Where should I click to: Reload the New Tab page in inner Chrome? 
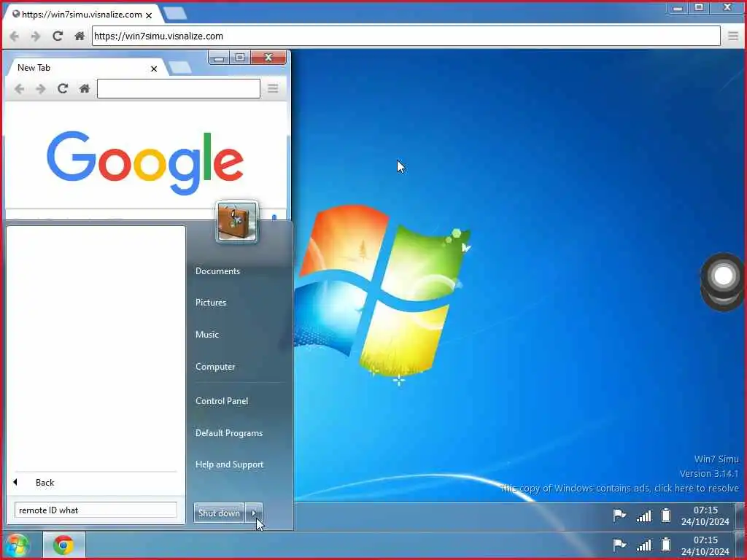(63, 88)
